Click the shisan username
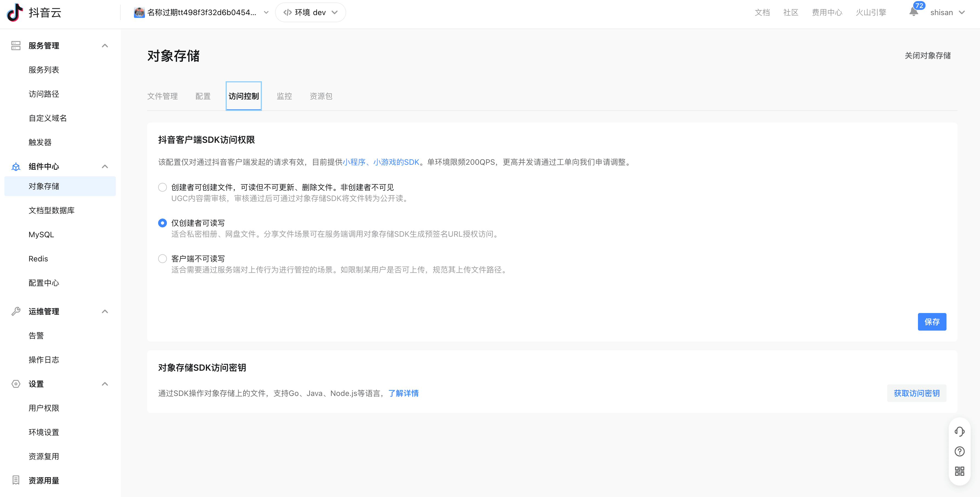This screenshot has height=497, width=980. (941, 13)
